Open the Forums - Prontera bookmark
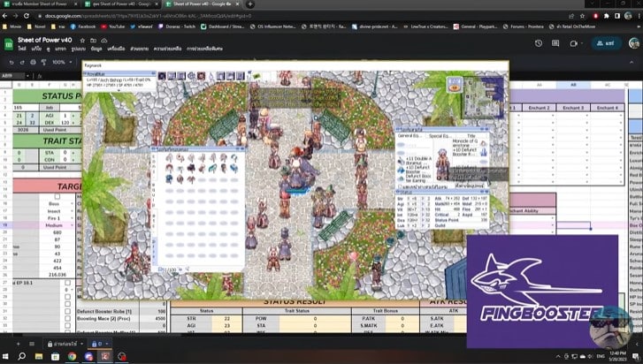 click(x=524, y=27)
